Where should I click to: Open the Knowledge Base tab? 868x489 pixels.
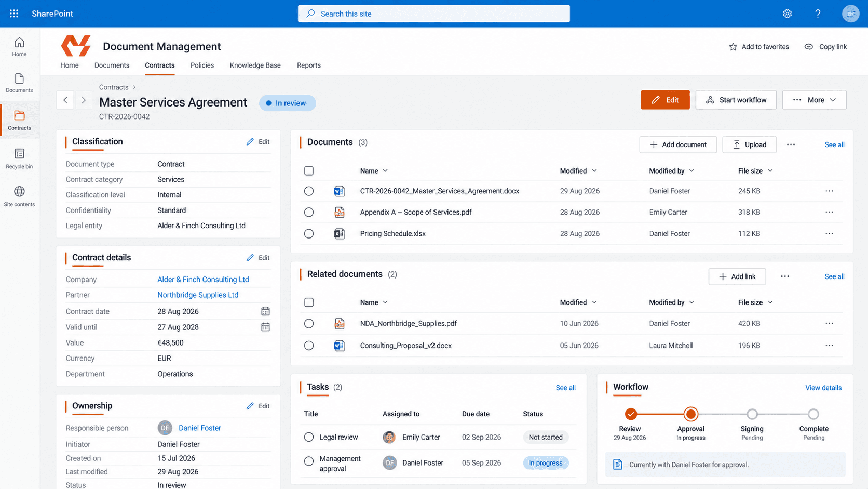tap(255, 65)
